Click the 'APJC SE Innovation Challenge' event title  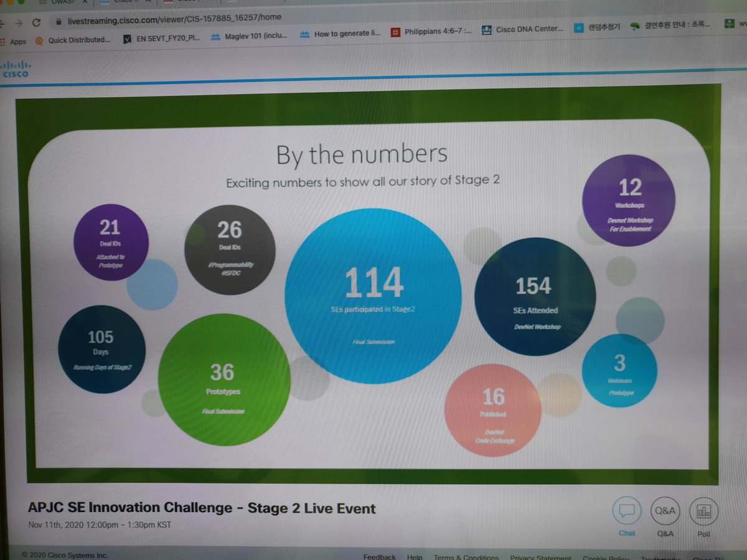click(202, 508)
